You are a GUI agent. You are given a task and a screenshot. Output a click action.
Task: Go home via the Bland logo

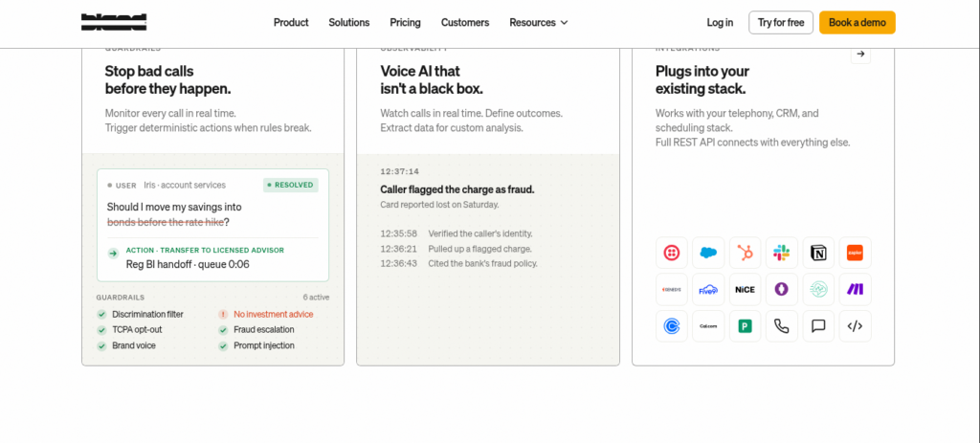[x=114, y=23]
